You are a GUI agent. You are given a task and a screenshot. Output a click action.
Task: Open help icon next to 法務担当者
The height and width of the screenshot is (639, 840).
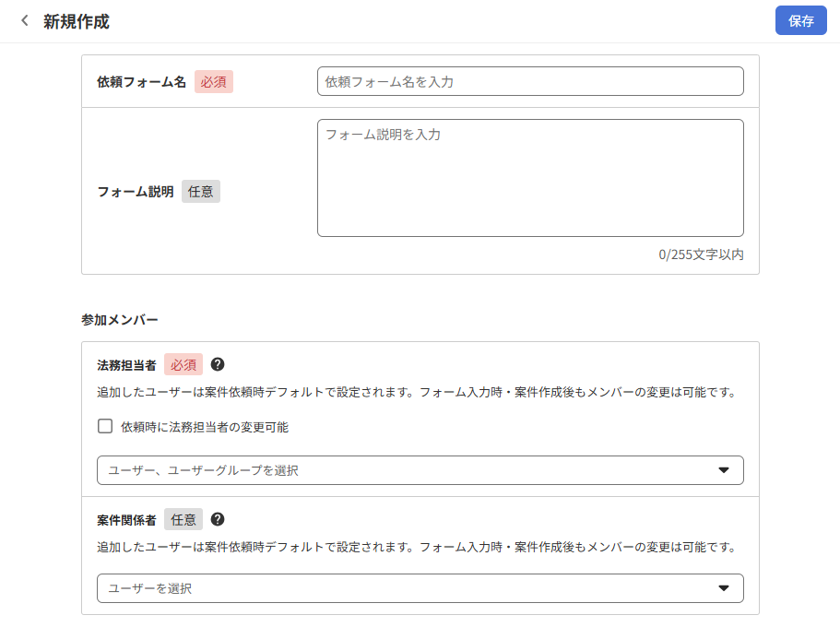[218, 365]
